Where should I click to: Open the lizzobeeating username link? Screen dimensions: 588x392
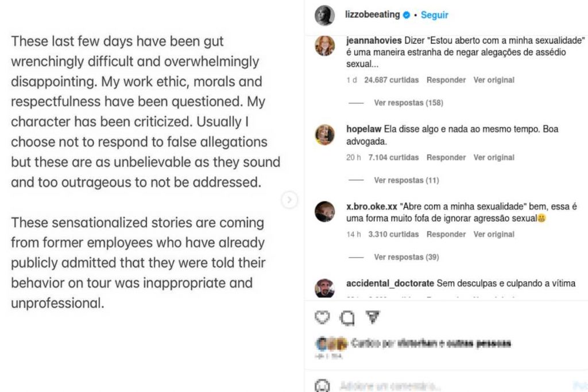click(373, 15)
